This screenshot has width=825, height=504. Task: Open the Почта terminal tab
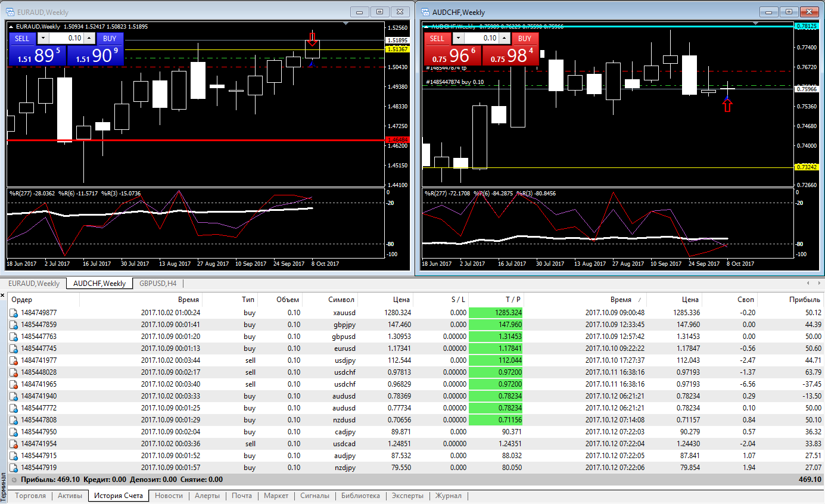point(242,496)
